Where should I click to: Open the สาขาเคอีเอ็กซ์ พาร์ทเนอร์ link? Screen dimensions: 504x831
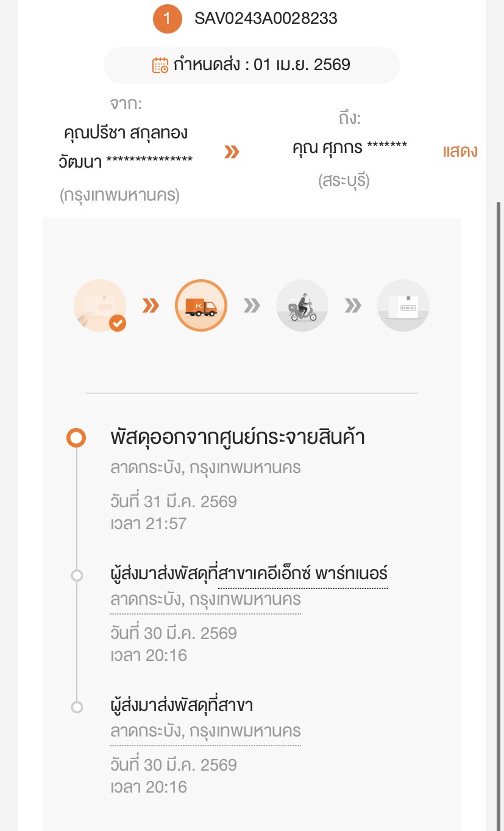pyautogui.click(x=303, y=574)
